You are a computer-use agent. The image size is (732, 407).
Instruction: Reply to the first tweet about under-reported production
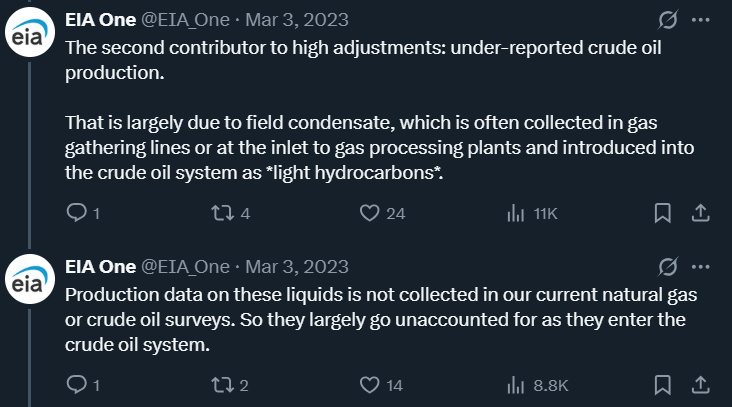(x=76, y=212)
